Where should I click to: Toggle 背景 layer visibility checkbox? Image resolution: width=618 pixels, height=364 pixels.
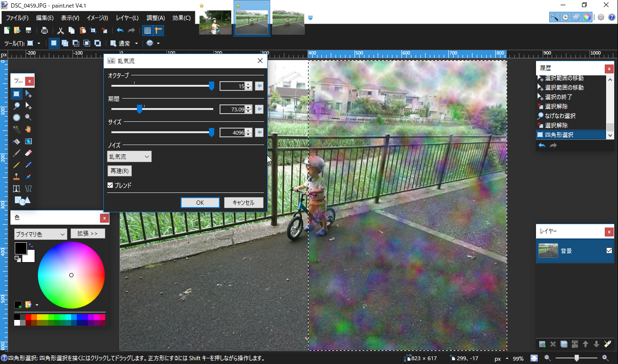pyautogui.click(x=609, y=251)
